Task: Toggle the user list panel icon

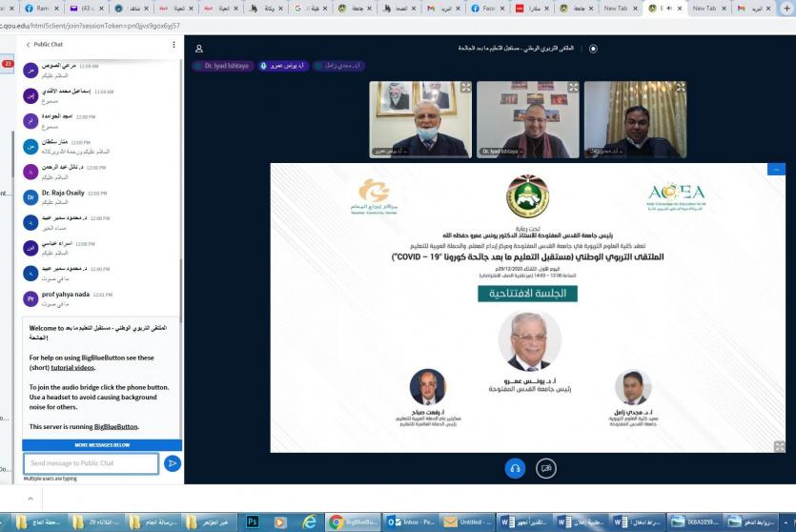Action: pyautogui.click(x=199, y=49)
